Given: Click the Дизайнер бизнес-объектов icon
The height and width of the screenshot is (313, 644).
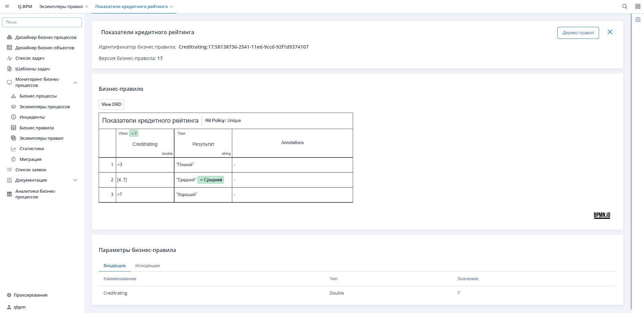Looking at the screenshot, I should click(x=9, y=48).
